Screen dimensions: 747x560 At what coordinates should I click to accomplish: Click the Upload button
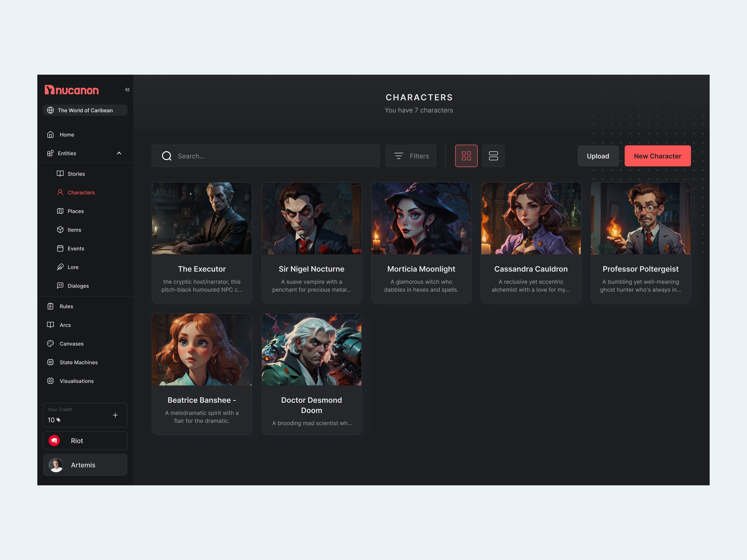click(x=598, y=155)
